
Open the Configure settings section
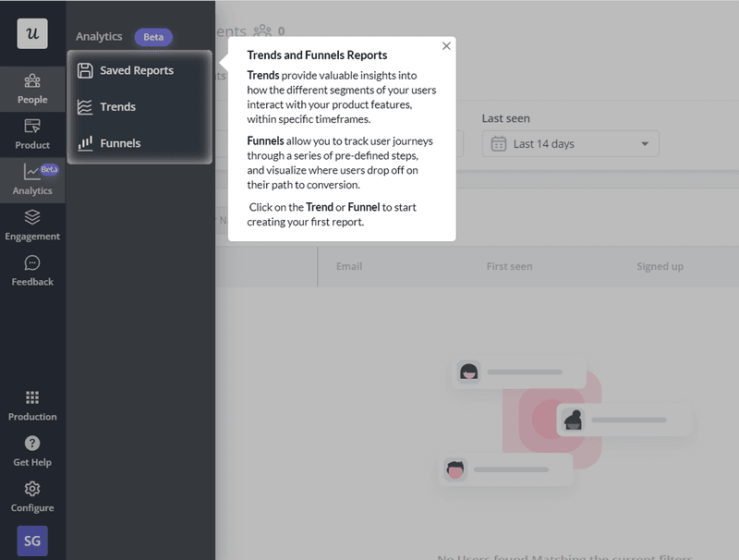pos(32,499)
